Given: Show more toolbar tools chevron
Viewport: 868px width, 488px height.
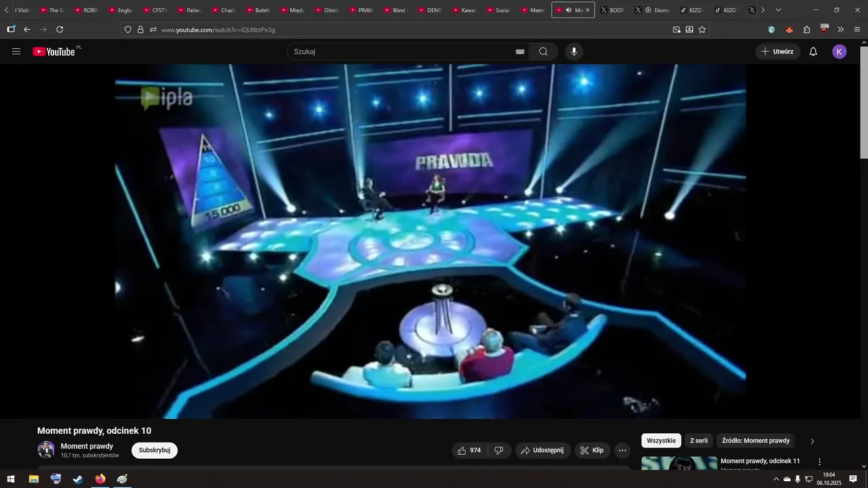Looking at the screenshot, I should 841,30.
